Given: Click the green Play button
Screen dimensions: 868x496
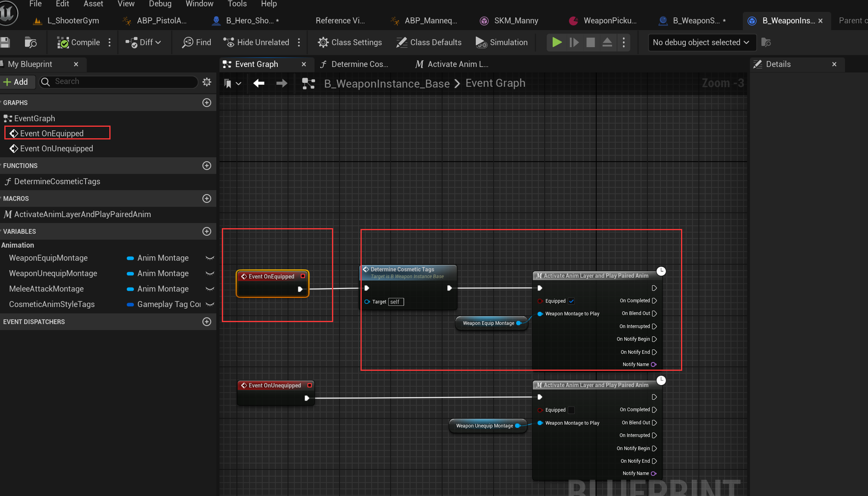Looking at the screenshot, I should pos(557,42).
